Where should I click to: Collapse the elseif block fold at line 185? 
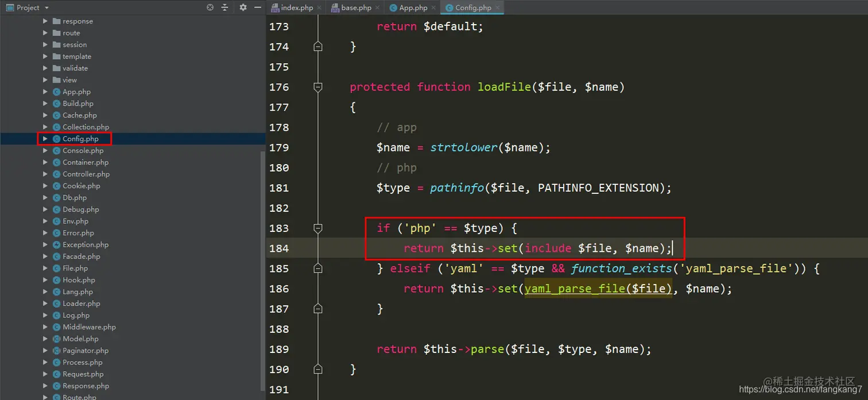(x=318, y=269)
